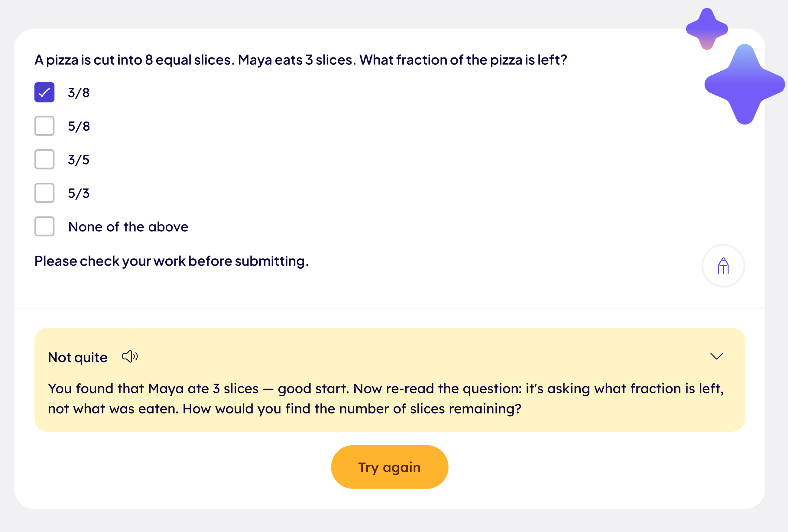Click the small purple sparkle star
Image resolution: width=788 pixels, height=532 pixels.
click(x=707, y=29)
